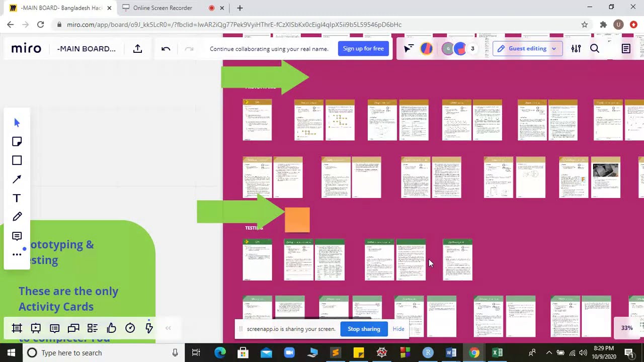Click the greyed redo arrow

(189, 49)
